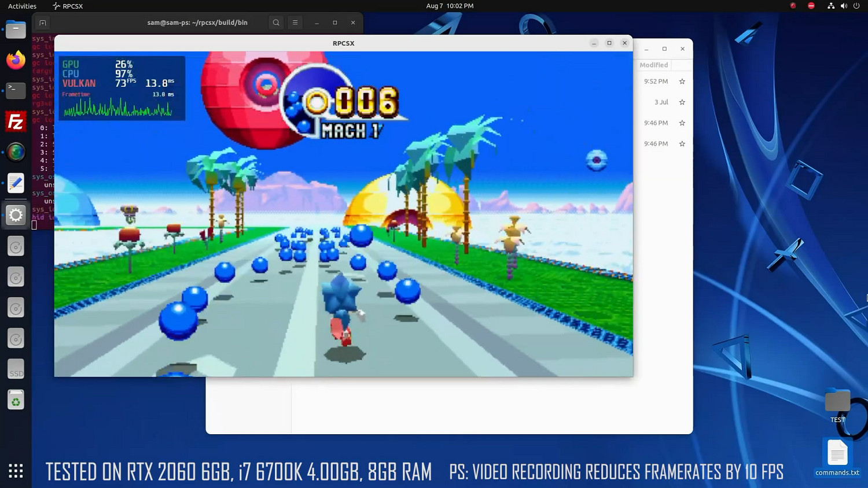Open the clock and calendar panel
Viewport: 868px width, 488px height.
tap(450, 6)
